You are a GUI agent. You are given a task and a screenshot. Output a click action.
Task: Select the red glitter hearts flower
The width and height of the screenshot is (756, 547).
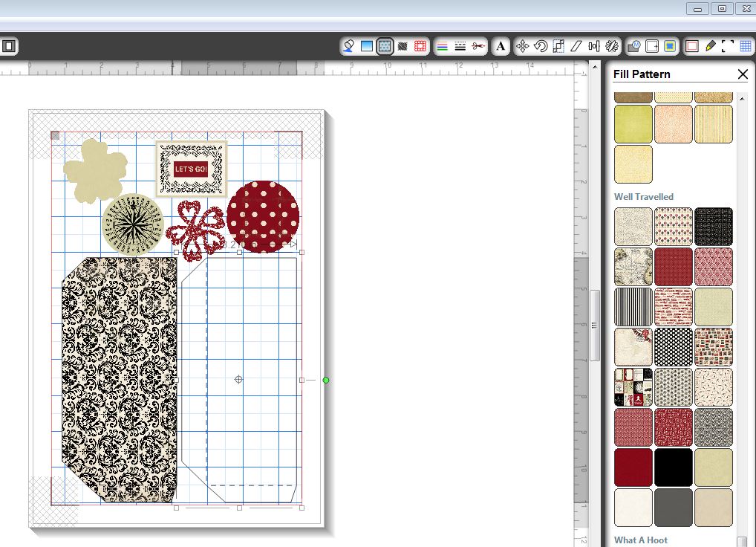coord(196,231)
